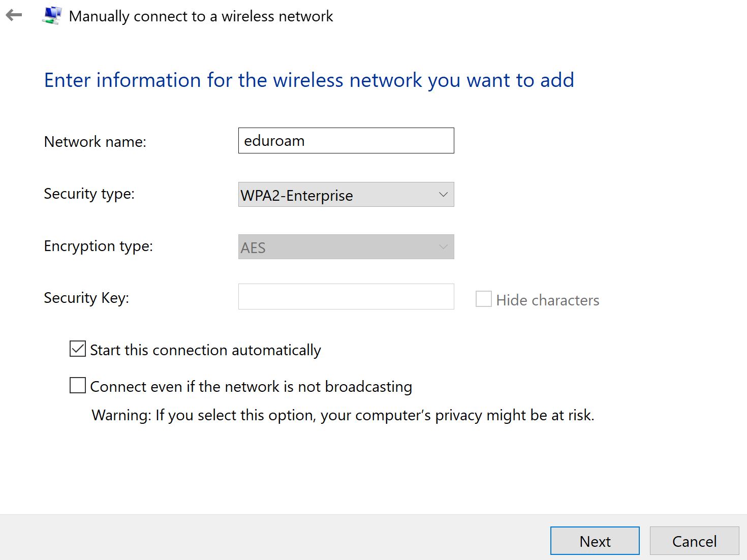
Task: Enable the Hide characters checkbox
Action: click(483, 299)
